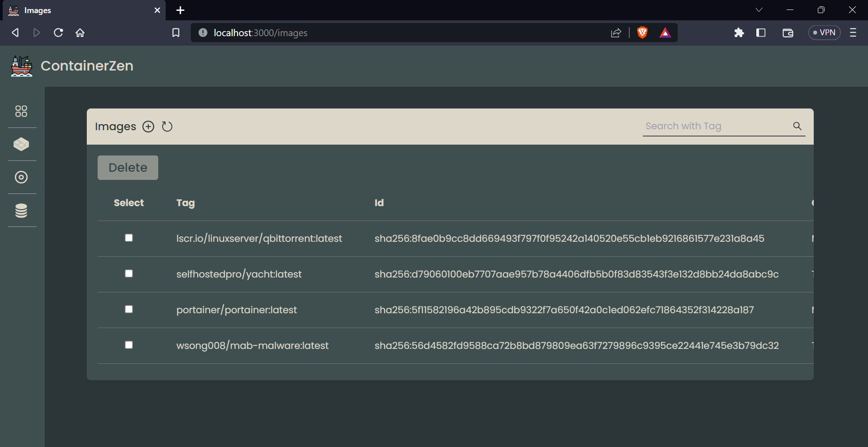This screenshot has height=447, width=868.
Task: Open the Brave wallet icon
Action: (788, 33)
